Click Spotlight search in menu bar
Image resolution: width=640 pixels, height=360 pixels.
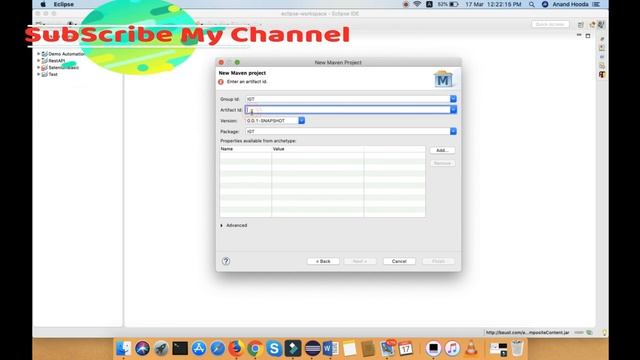[531, 4]
